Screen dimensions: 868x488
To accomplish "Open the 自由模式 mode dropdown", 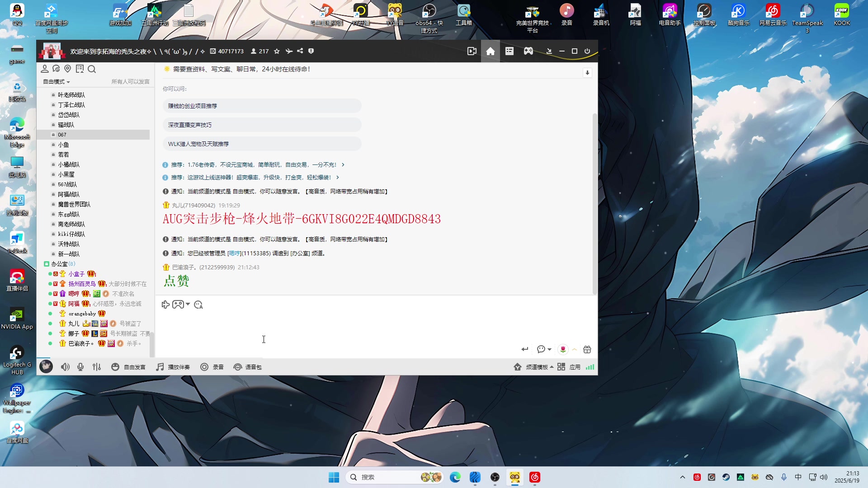I will tap(57, 82).
